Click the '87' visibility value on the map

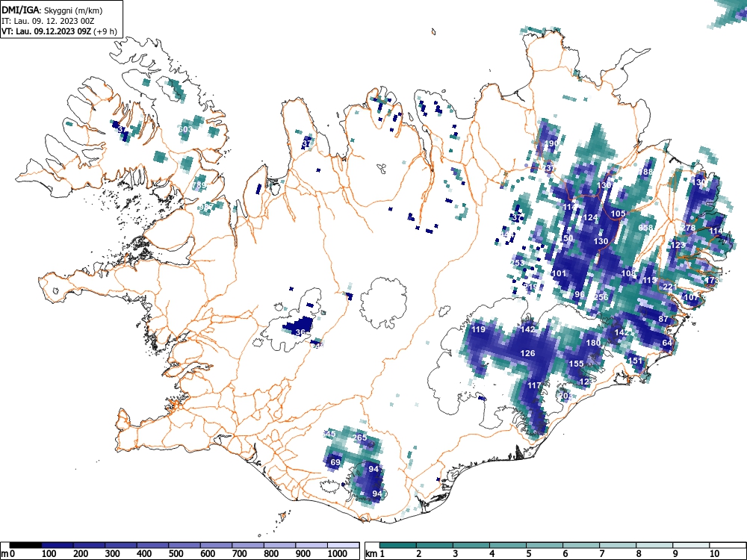coord(663,319)
